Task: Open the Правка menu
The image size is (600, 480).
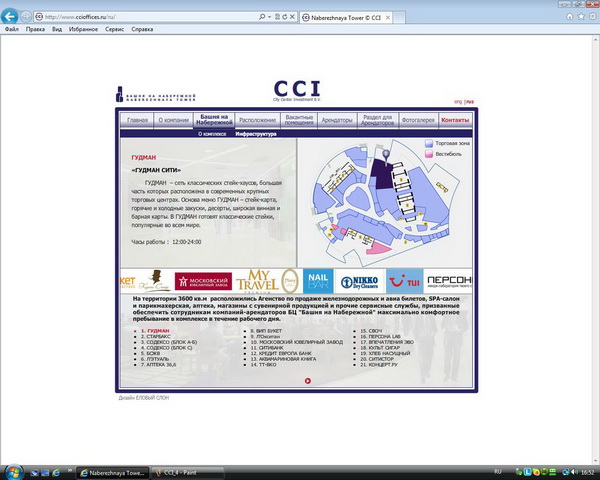Action: (35, 29)
